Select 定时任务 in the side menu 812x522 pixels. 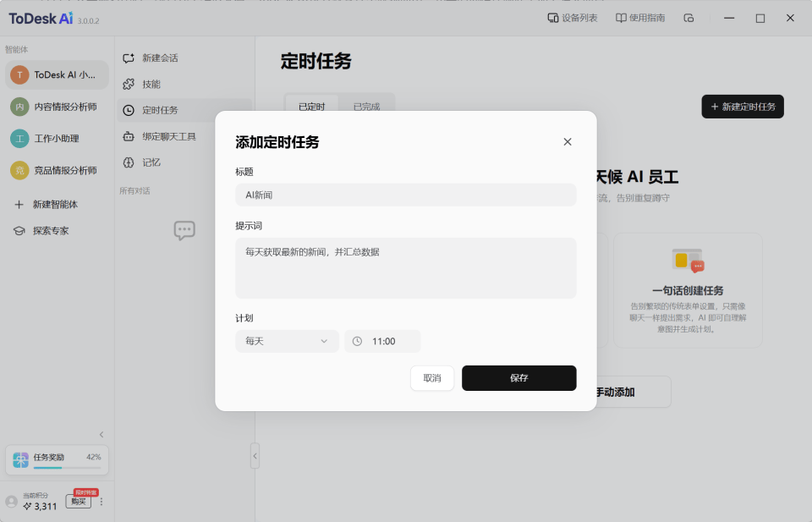point(184,110)
